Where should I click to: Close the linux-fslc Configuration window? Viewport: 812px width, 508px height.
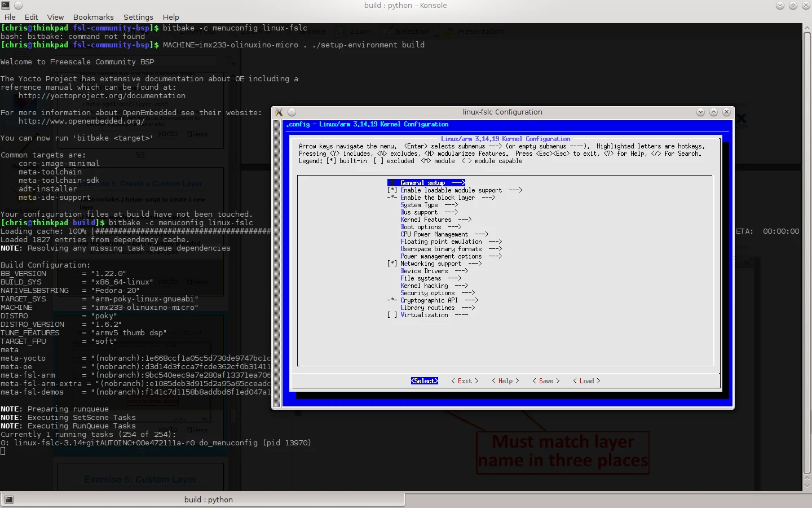pos(726,112)
